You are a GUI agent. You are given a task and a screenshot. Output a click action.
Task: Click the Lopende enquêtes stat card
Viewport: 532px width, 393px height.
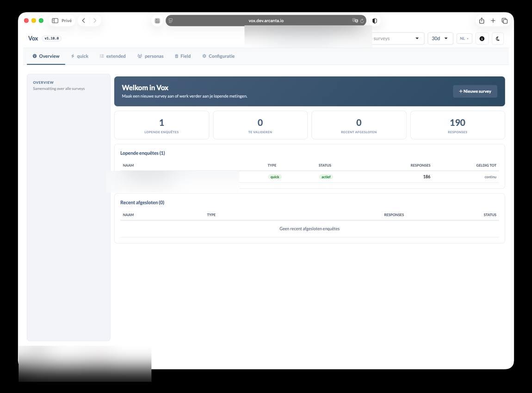[x=161, y=125]
